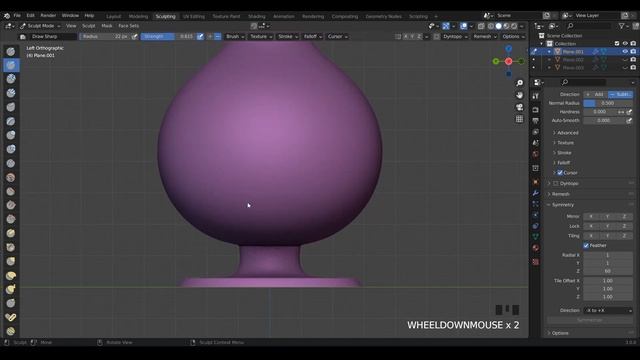Viewport: 640px width, 360px height.
Task: Adjust the Strength slider
Action: [168, 36]
